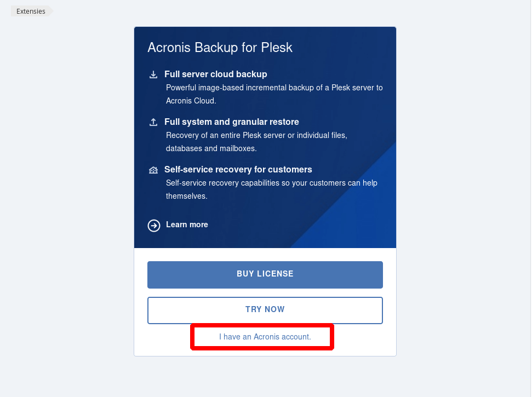532x397 pixels.
Task: Click the description starting with Recovery of an entire Plesk server
Action: pyautogui.click(x=256, y=135)
